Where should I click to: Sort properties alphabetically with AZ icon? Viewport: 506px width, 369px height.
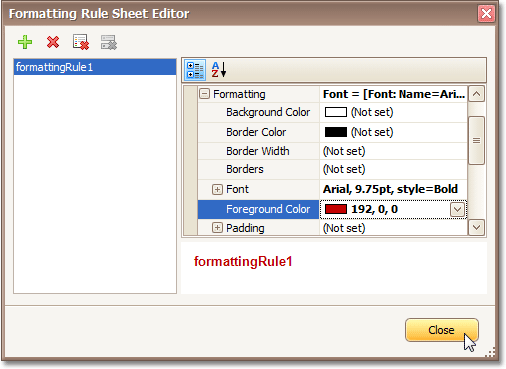coord(219,70)
